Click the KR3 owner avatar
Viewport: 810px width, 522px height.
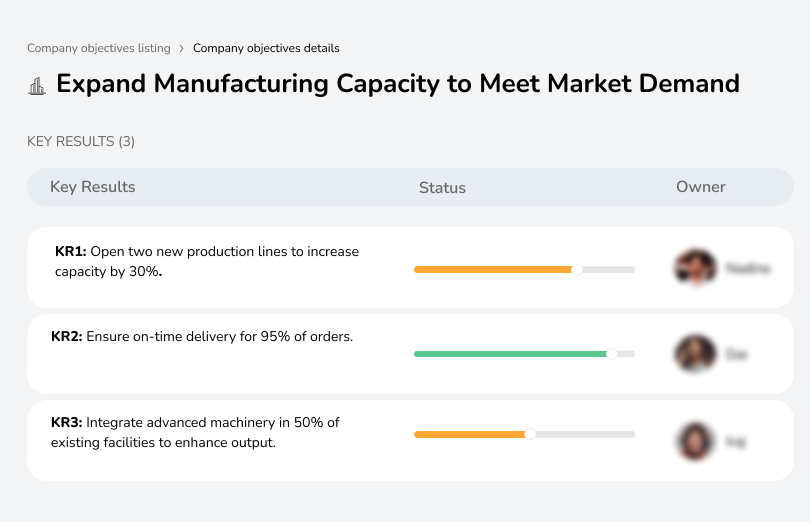[x=695, y=441]
